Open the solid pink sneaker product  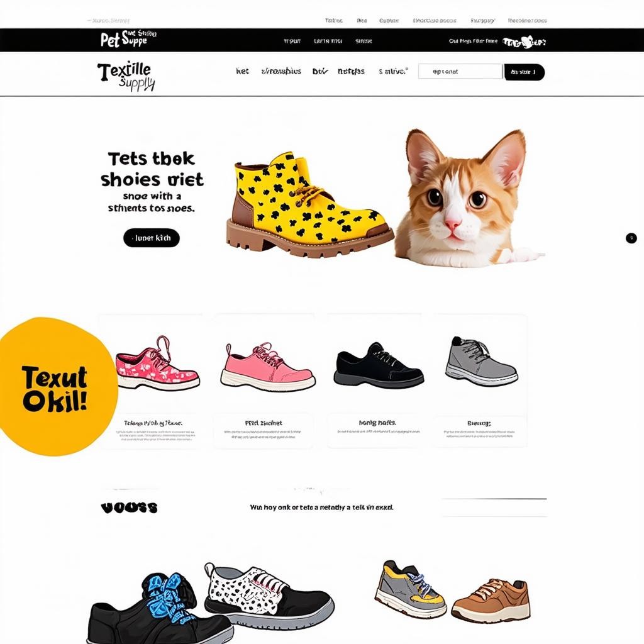click(x=267, y=367)
